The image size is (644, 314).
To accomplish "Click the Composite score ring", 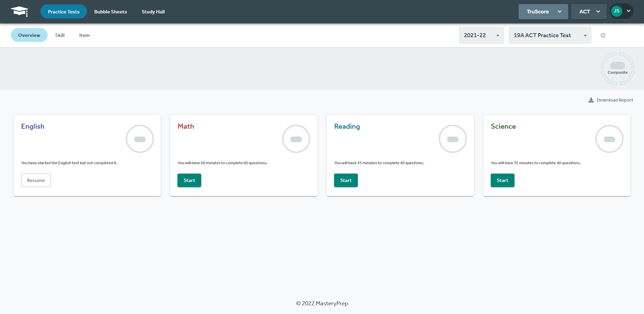I will [x=618, y=68].
